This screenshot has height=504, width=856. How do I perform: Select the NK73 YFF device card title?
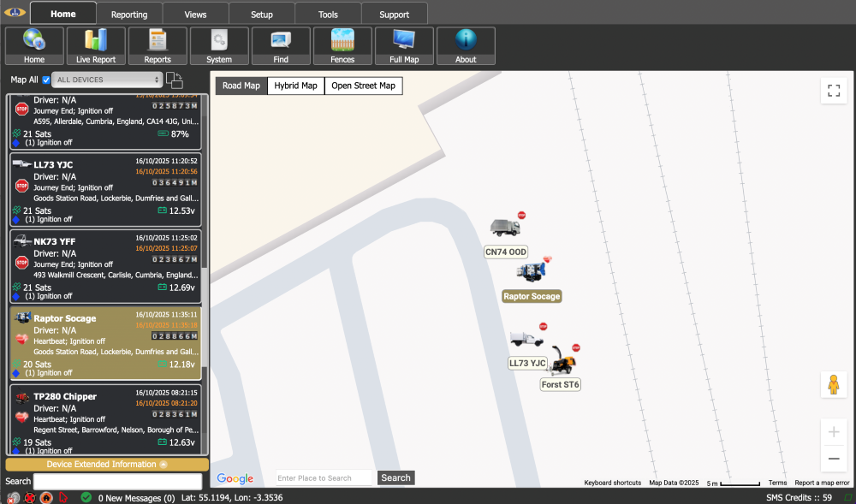click(x=55, y=241)
